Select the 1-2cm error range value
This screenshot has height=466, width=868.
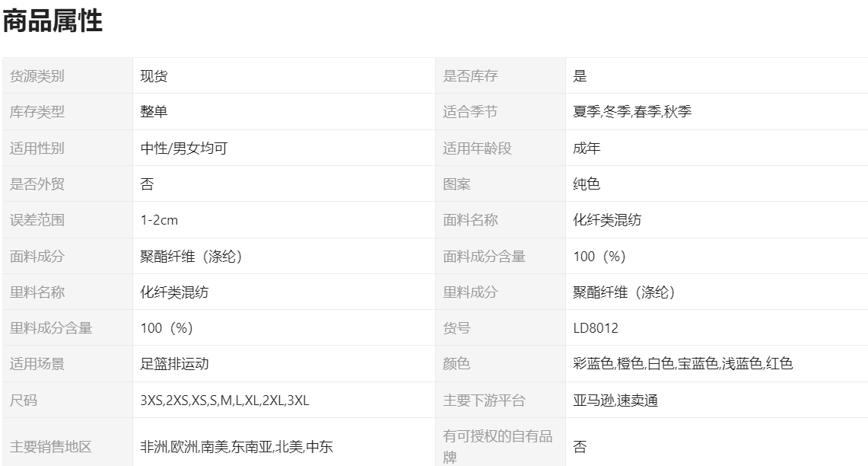tap(160, 220)
